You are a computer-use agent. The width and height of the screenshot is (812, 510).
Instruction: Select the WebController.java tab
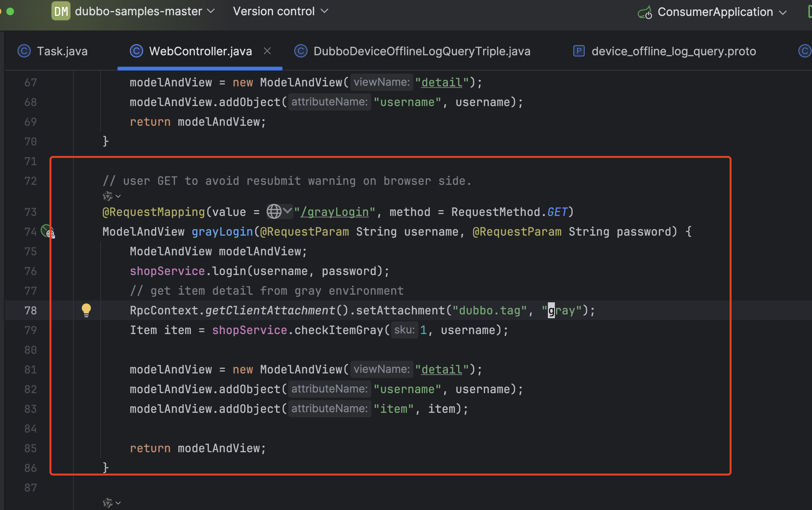pyautogui.click(x=200, y=51)
